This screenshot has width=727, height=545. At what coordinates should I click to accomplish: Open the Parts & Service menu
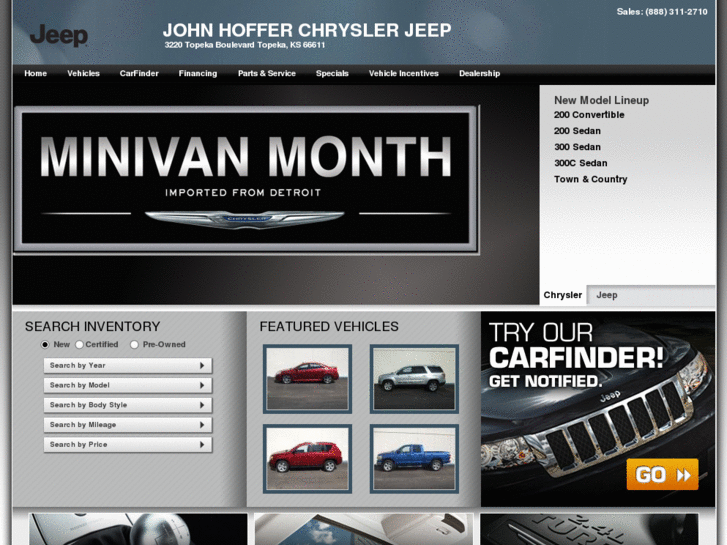click(x=267, y=73)
